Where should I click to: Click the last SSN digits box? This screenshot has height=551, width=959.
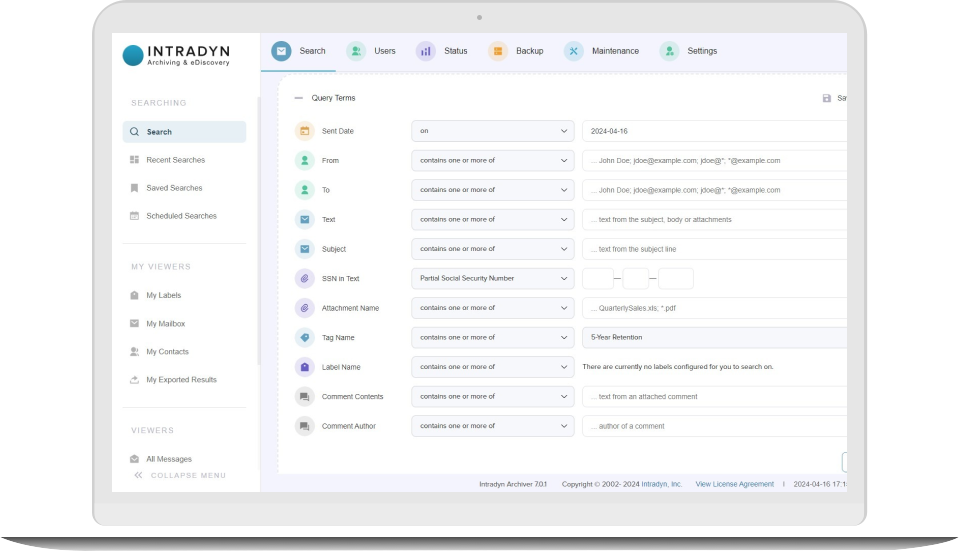(676, 278)
